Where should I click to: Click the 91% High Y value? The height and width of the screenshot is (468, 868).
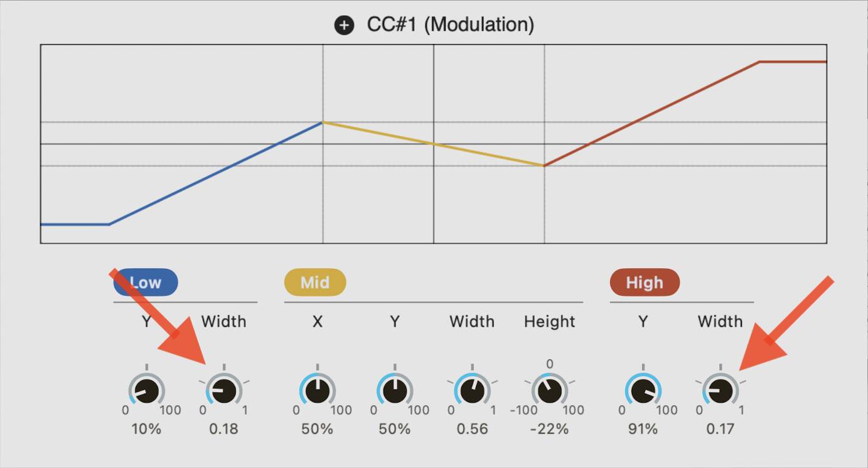click(643, 430)
